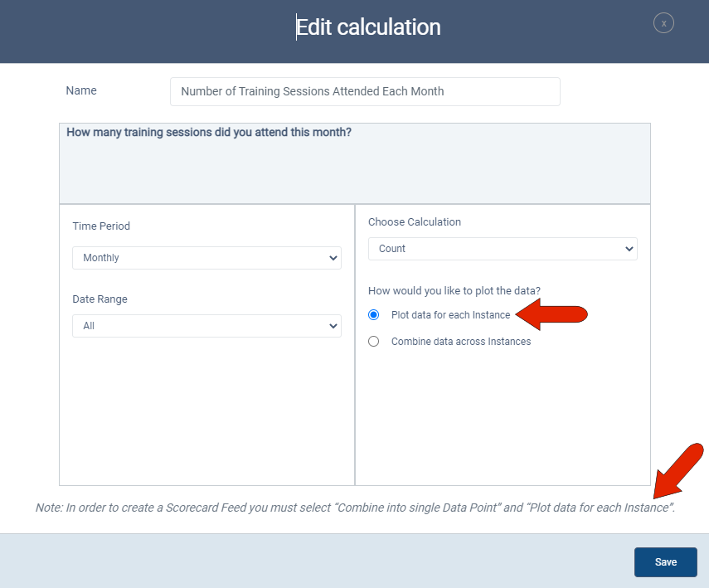This screenshot has width=709, height=588.
Task: Click 'How would you like to plot' text
Action: 454,289
